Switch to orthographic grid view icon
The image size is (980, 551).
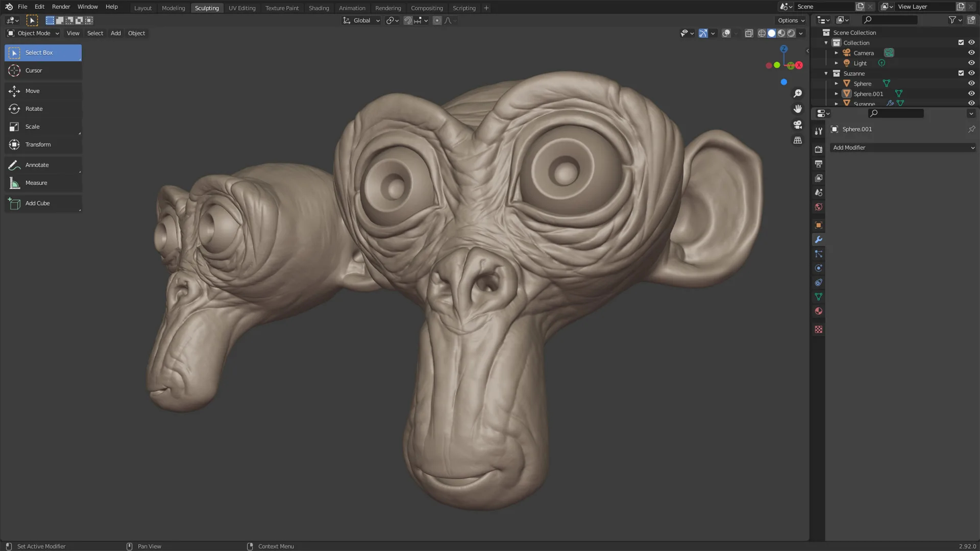point(797,140)
